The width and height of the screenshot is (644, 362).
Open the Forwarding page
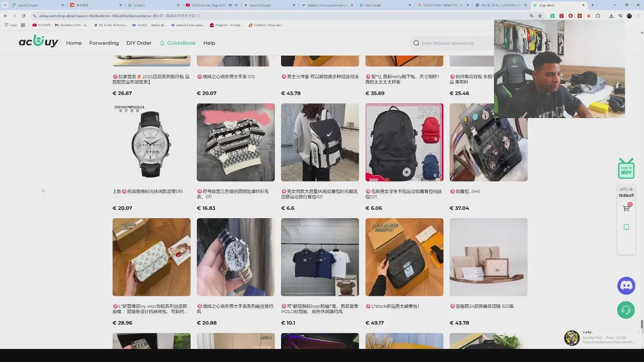(104, 43)
